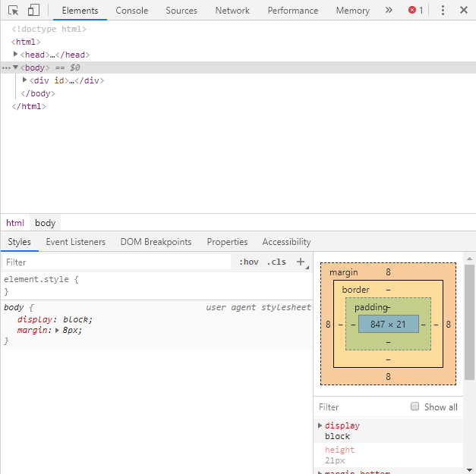Click the user agent stylesheet label
This screenshot has height=474, width=476.
[x=258, y=307]
